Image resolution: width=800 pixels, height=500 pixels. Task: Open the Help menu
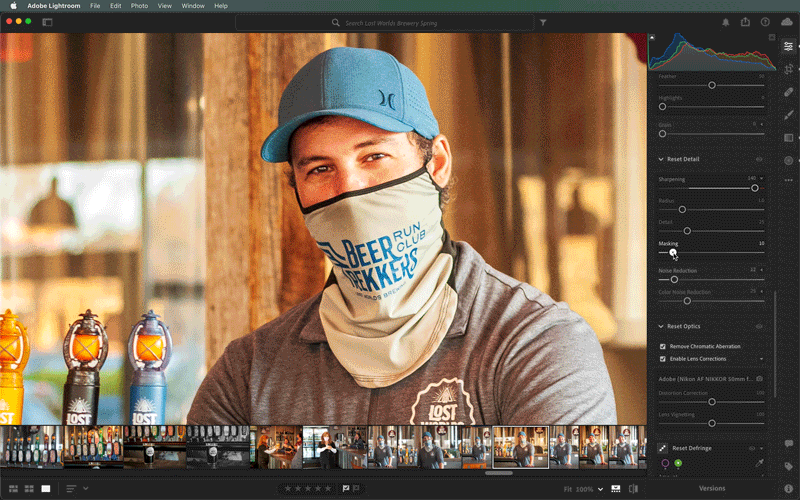[221, 6]
